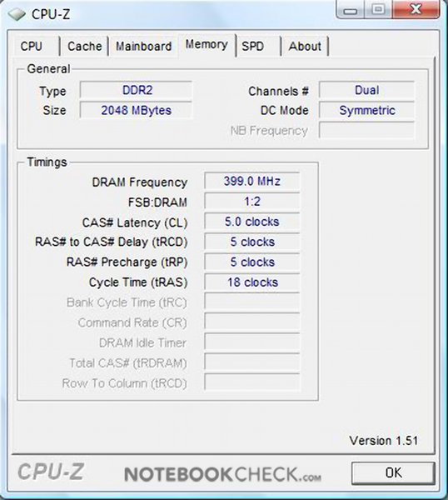Screen dimensions: 448x500
Task: Click the empty DRAM Idle Timer field
Action: pyautogui.click(x=252, y=342)
